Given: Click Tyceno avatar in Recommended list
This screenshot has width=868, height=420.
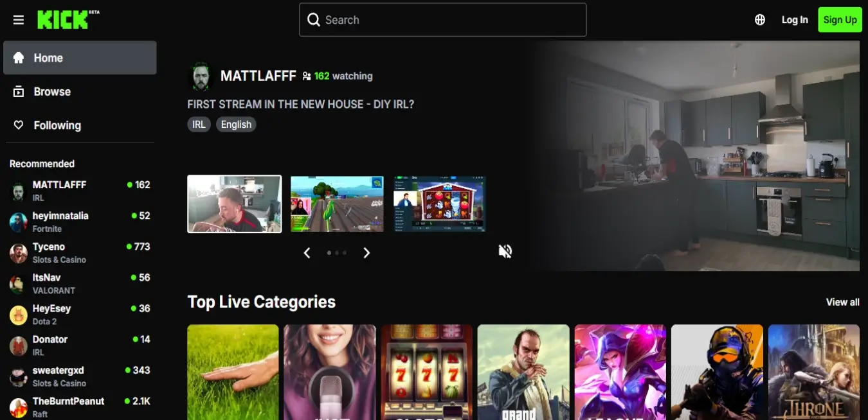Looking at the screenshot, I should point(18,253).
